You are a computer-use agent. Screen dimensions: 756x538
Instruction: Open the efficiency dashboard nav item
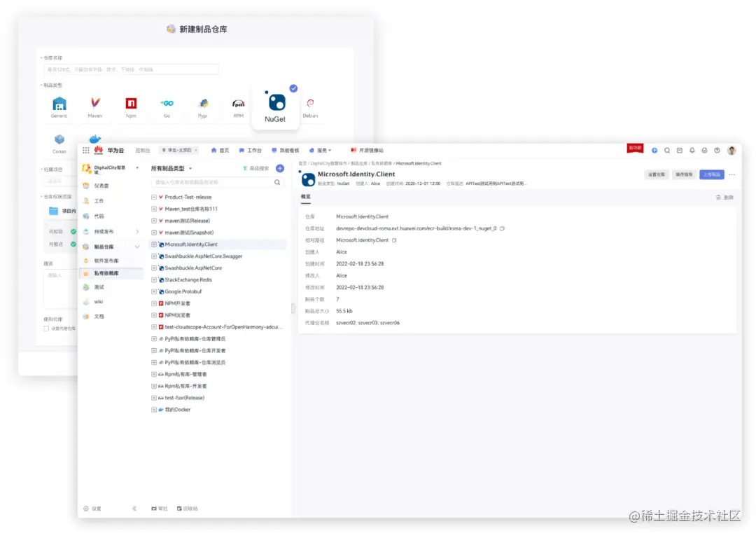click(286, 151)
